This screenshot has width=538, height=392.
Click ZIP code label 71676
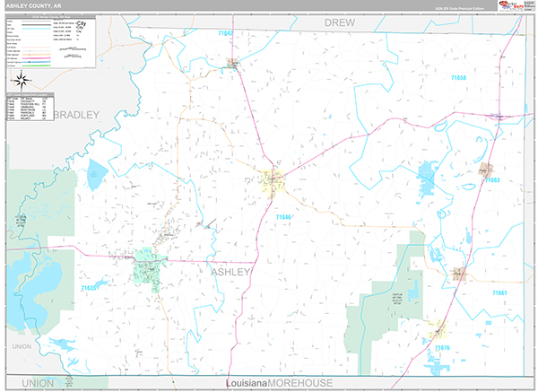click(x=442, y=348)
